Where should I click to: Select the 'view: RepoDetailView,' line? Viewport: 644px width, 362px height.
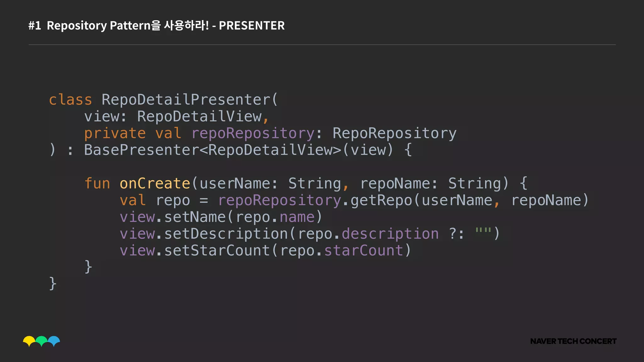tap(176, 117)
